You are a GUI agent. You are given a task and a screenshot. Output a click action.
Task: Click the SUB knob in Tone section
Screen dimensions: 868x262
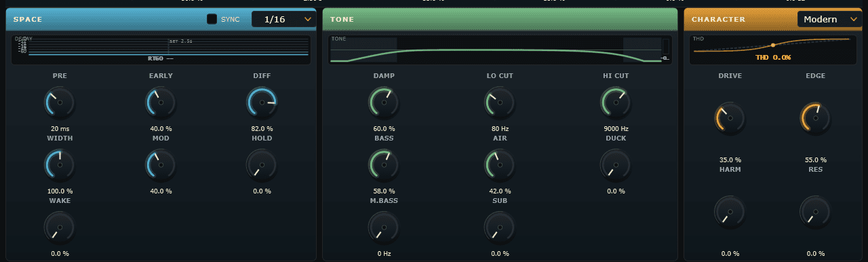click(500, 228)
